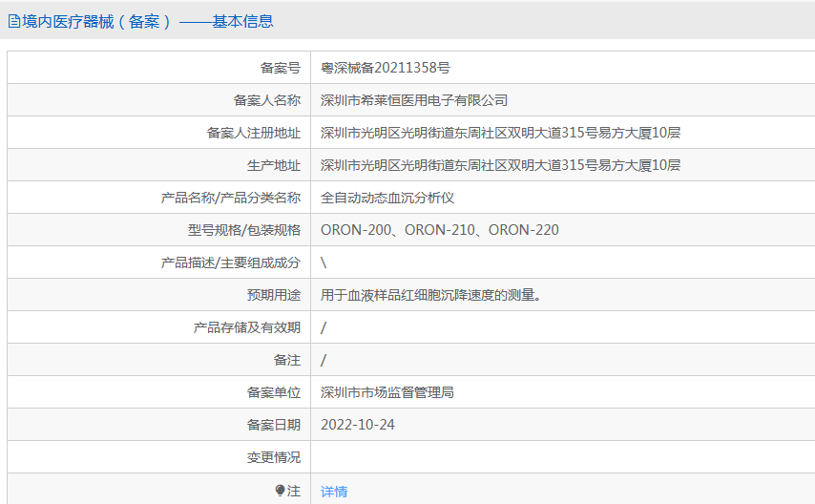Select the 备案号 label cell

pos(159,68)
